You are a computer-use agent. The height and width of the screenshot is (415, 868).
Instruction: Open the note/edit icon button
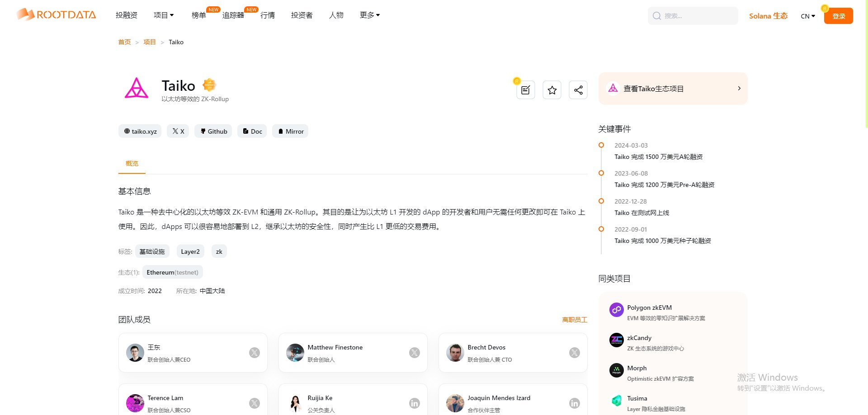(x=525, y=90)
